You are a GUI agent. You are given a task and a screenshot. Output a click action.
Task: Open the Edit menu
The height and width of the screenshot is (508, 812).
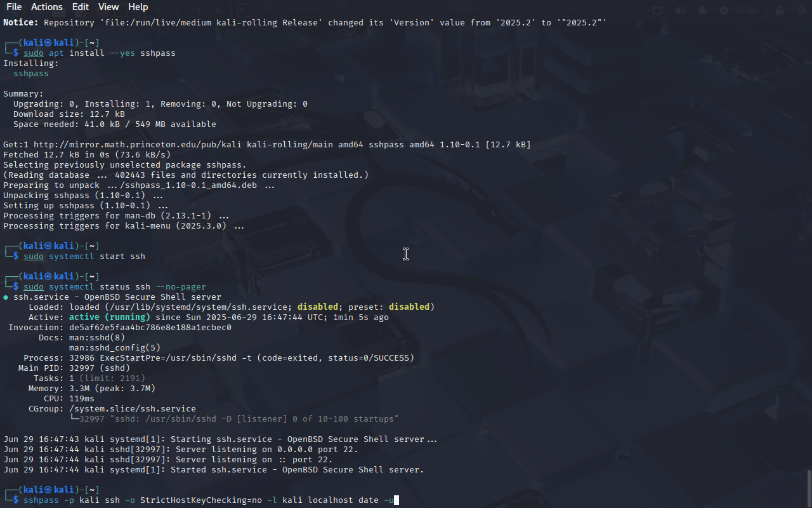pyautogui.click(x=81, y=7)
